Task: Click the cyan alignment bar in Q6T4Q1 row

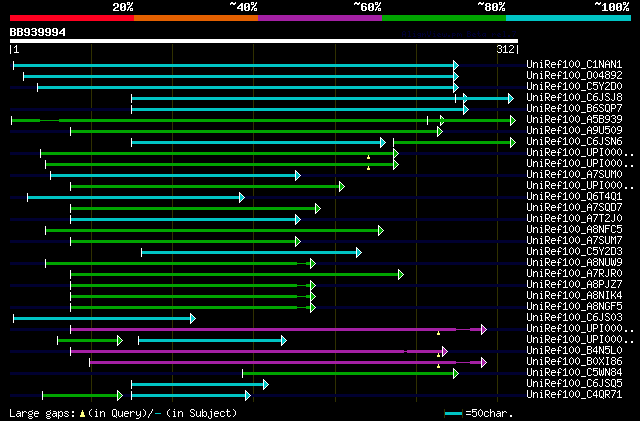Action: tap(136, 198)
